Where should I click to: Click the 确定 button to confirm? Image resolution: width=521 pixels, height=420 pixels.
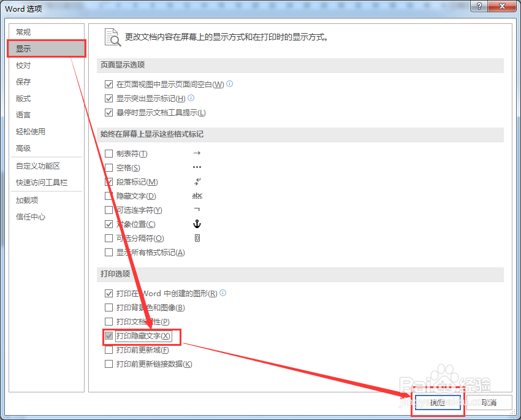click(x=437, y=403)
